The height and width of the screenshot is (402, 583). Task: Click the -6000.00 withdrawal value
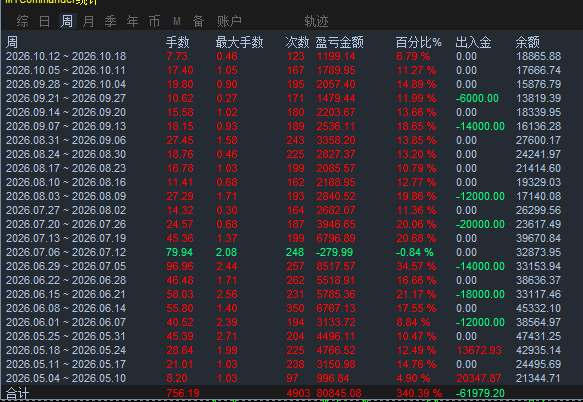477,98
